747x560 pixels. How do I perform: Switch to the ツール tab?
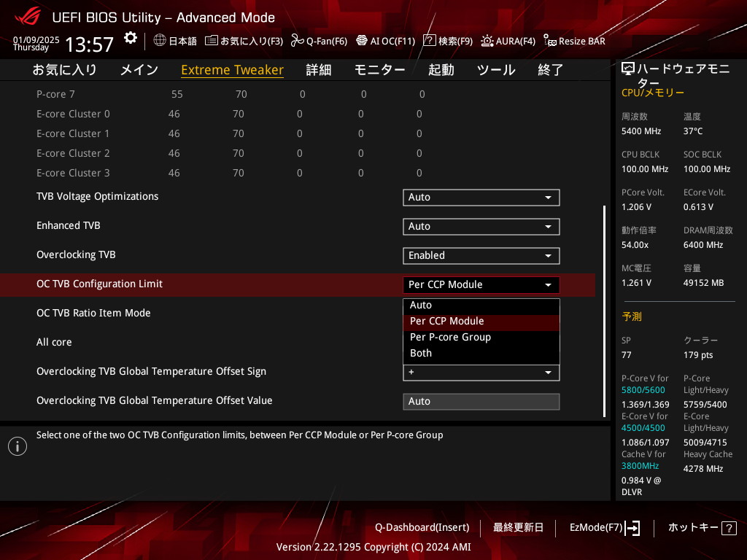[496, 70]
